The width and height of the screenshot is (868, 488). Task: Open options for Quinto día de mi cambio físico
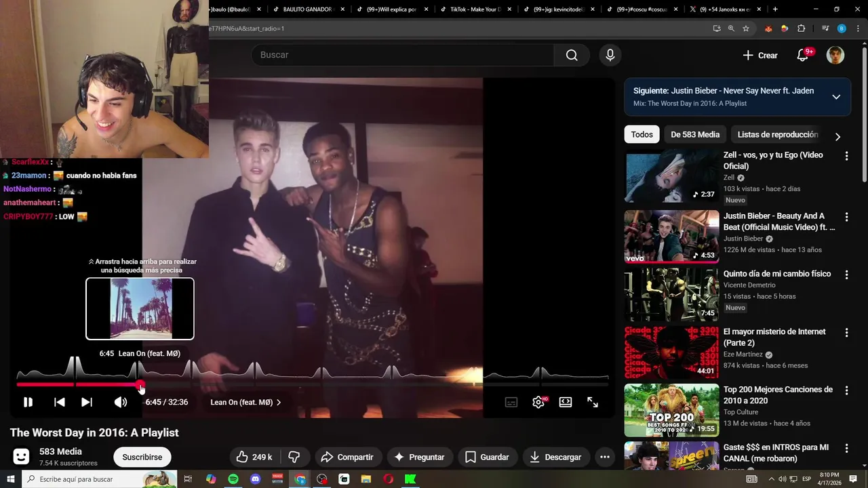point(846,274)
